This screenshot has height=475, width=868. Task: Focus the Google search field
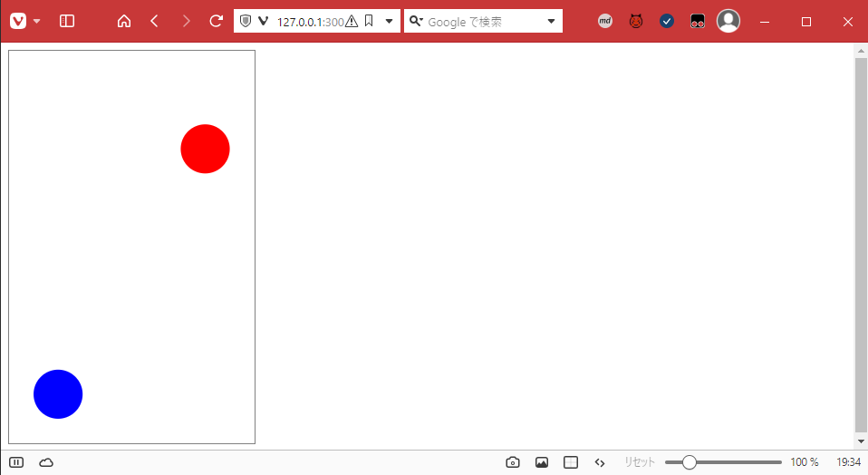tap(483, 22)
